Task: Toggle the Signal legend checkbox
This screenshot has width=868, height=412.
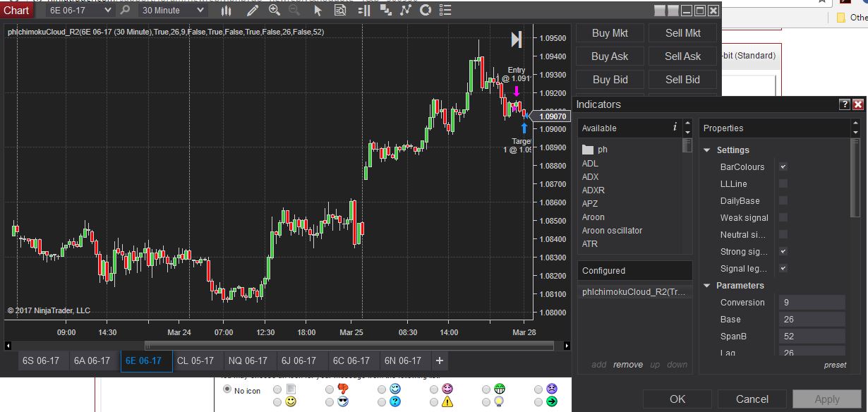Action: 783,269
